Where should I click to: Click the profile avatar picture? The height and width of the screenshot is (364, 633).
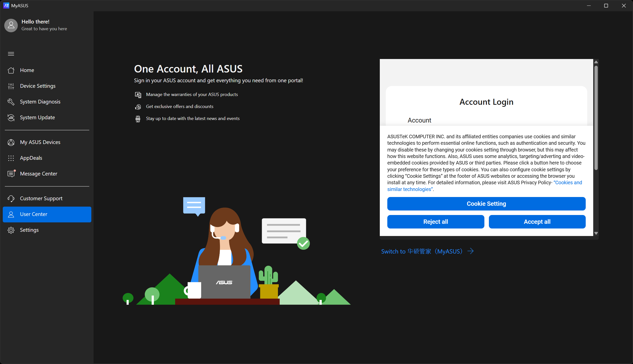pos(11,25)
